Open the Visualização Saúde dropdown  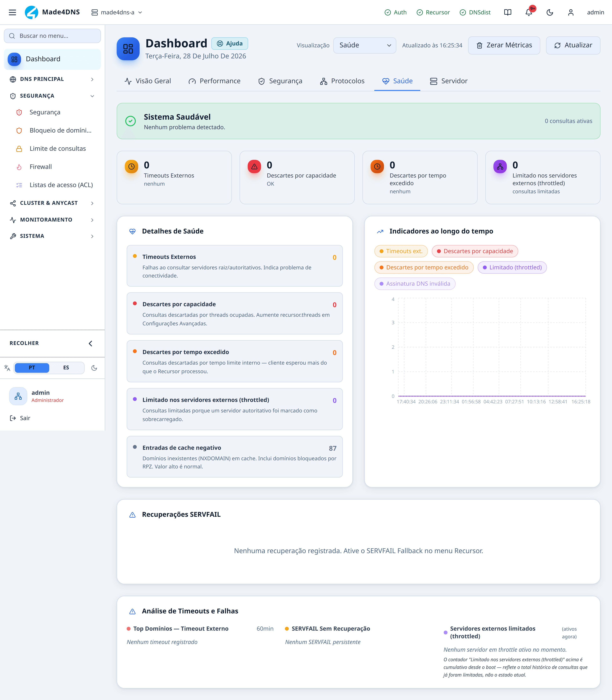tap(364, 45)
